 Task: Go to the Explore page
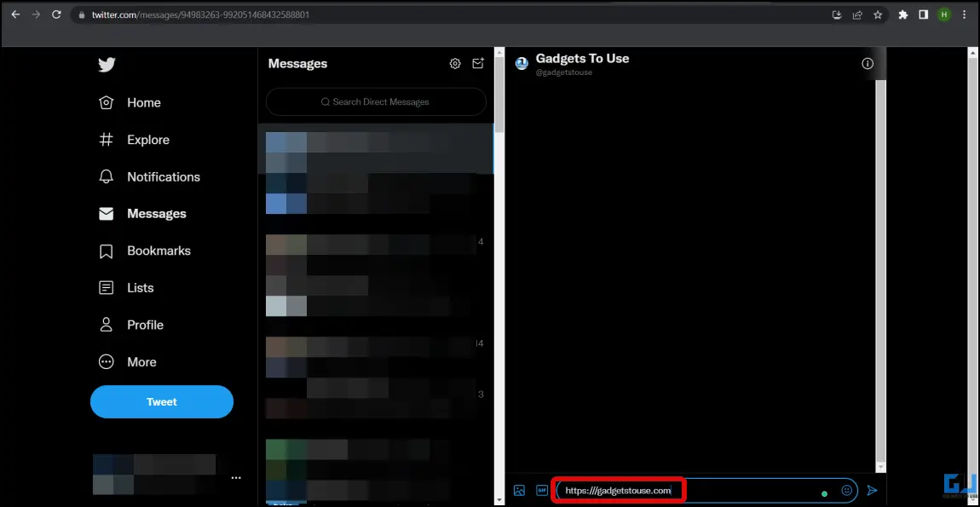click(135, 140)
